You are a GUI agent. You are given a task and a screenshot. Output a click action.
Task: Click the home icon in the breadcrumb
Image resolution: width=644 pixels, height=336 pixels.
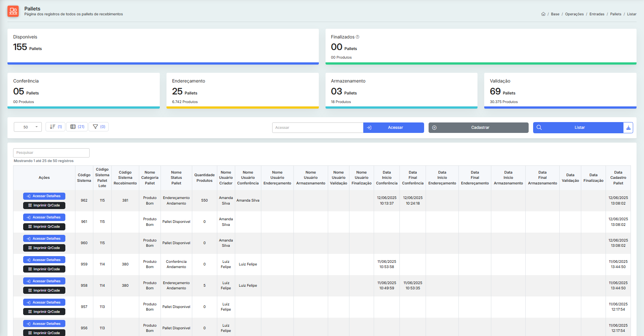click(543, 14)
